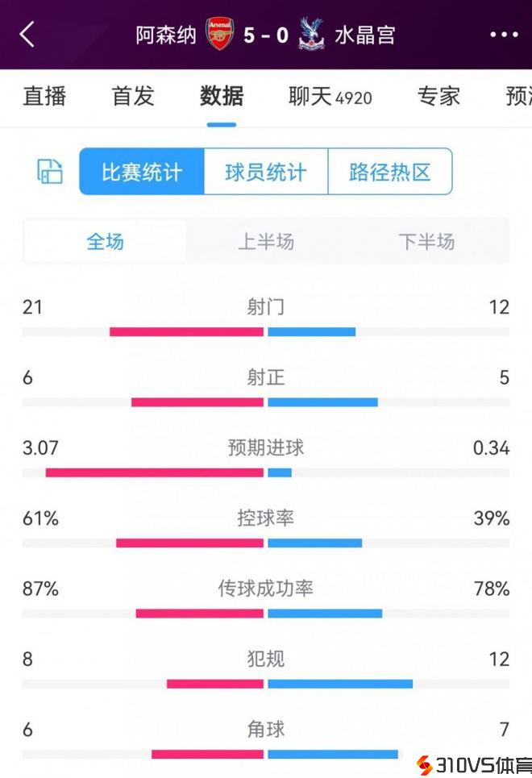Tap the Arsenal club crest

219,35
